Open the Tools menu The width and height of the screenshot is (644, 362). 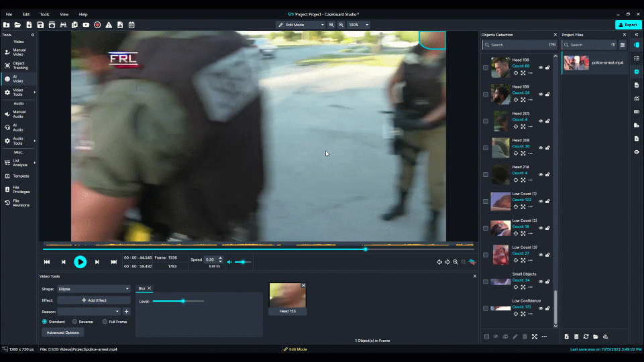tap(45, 14)
